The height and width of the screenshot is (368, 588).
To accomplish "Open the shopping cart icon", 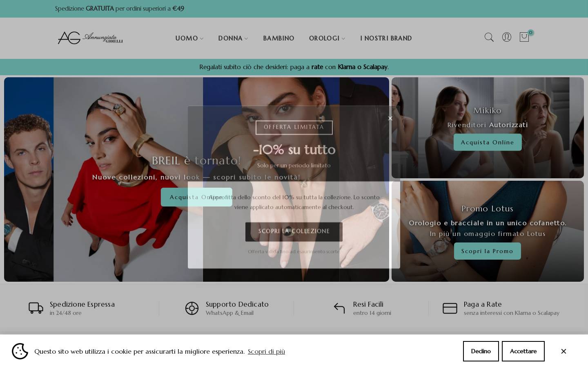I will (x=524, y=37).
